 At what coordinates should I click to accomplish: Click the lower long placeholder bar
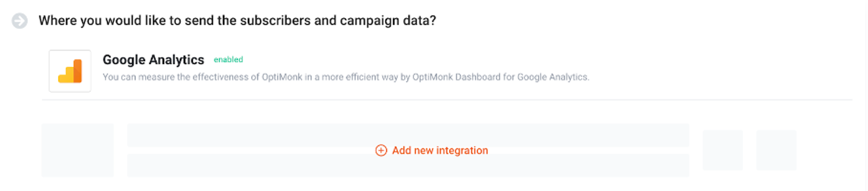coord(408,165)
